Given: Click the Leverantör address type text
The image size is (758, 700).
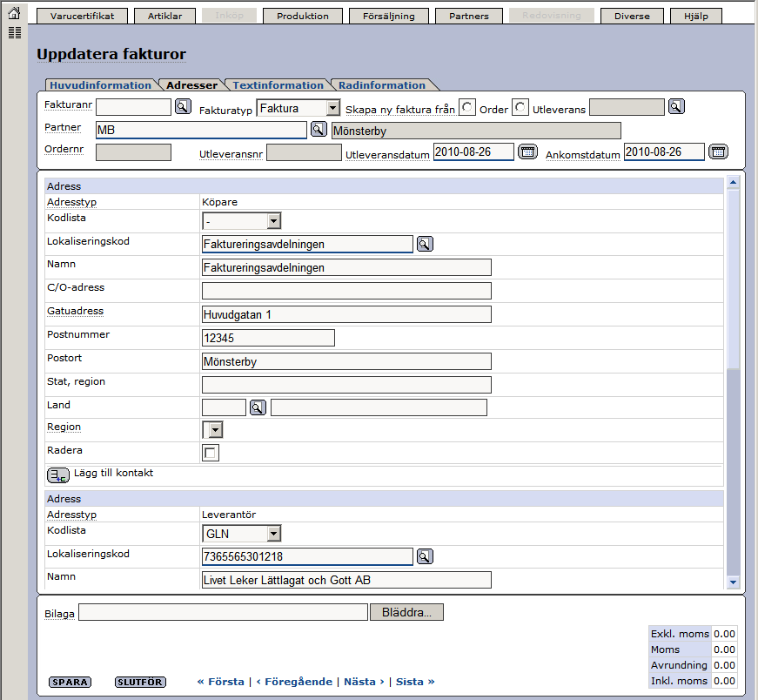Looking at the screenshot, I should click(x=229, y=515).
